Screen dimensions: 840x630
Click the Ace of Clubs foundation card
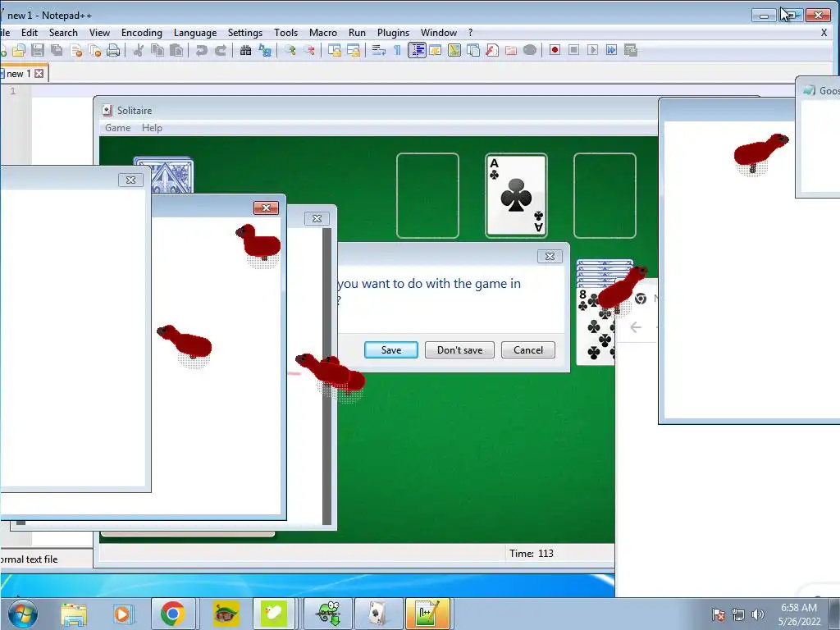click(x=516, y=195)
